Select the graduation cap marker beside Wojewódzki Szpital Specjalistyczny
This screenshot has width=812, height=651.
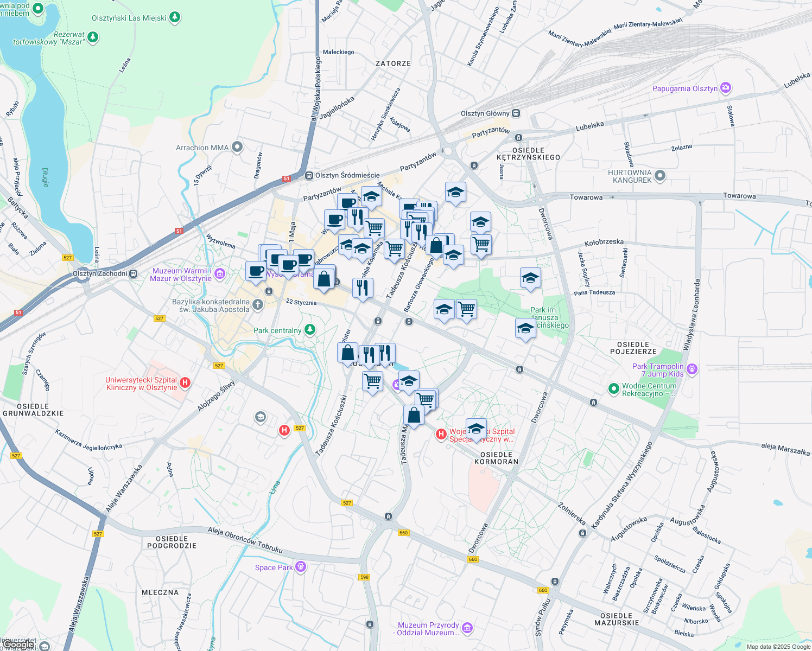click(x=477, y=429)
